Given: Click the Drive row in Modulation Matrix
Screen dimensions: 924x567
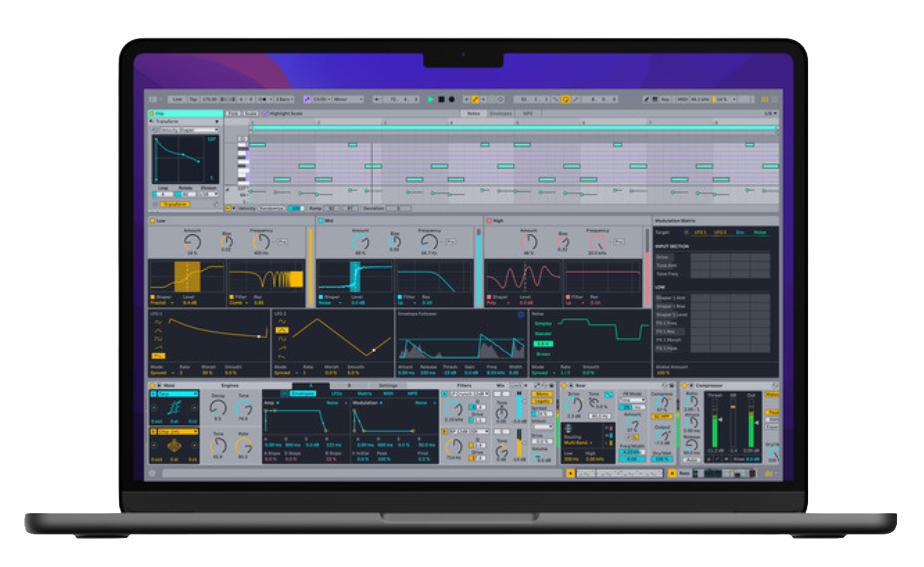Looking at the screenshot, I should coord(665,257).
